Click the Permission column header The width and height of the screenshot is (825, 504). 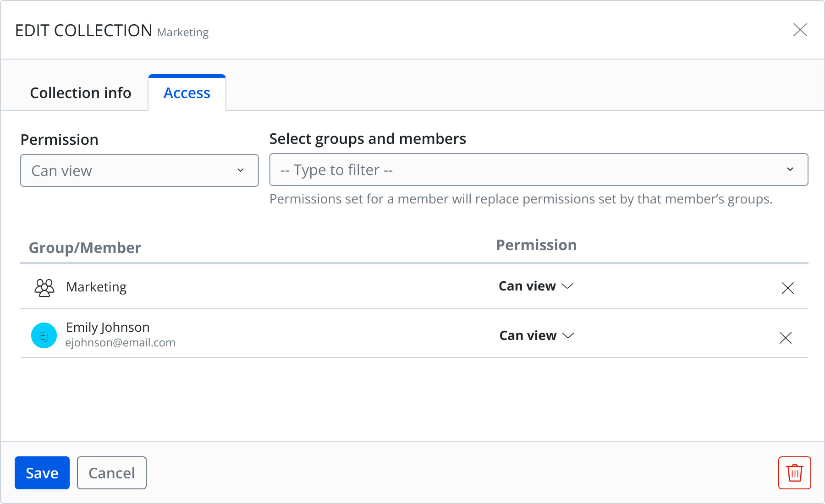pyautogui.click(x=537, y=245)
